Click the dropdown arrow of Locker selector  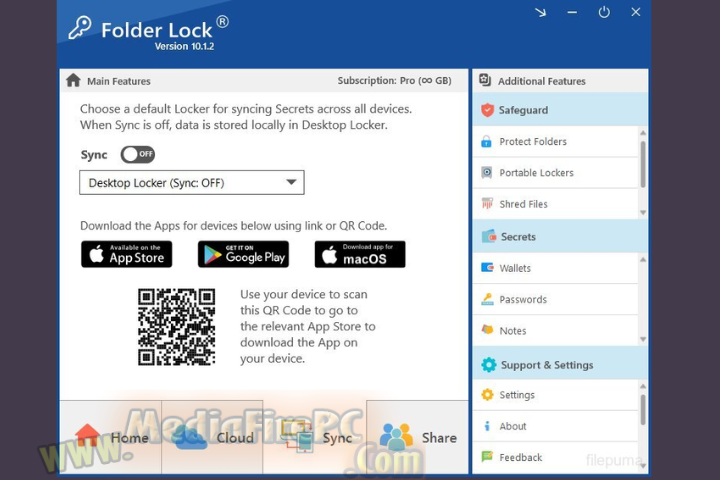click(291, 182)
